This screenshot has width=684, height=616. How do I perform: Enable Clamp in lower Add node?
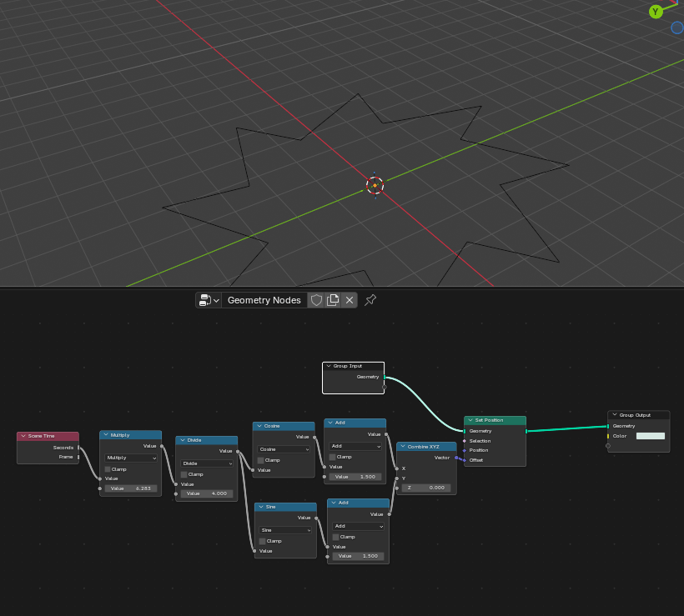(x=335, y=537)
